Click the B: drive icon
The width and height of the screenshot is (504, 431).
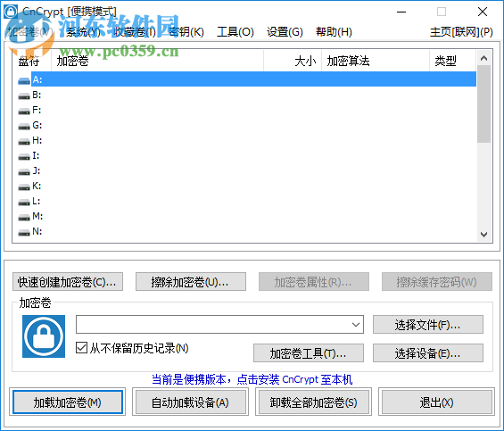coord(24,95)
